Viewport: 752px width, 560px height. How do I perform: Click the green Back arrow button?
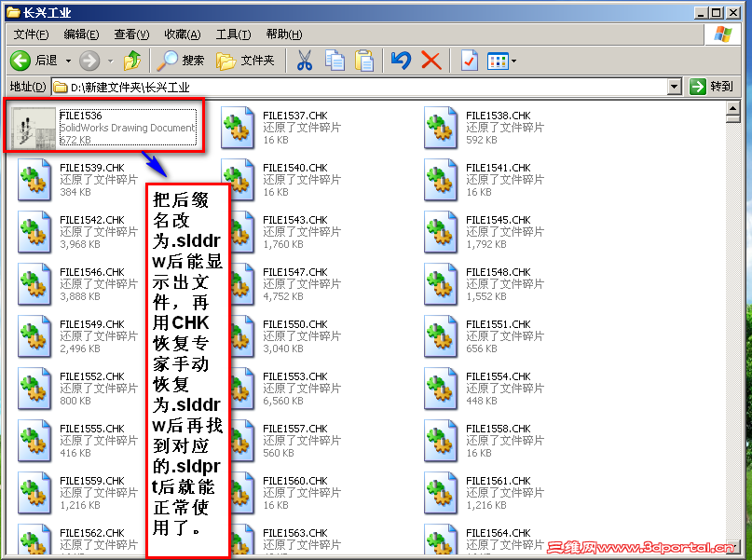21,61
